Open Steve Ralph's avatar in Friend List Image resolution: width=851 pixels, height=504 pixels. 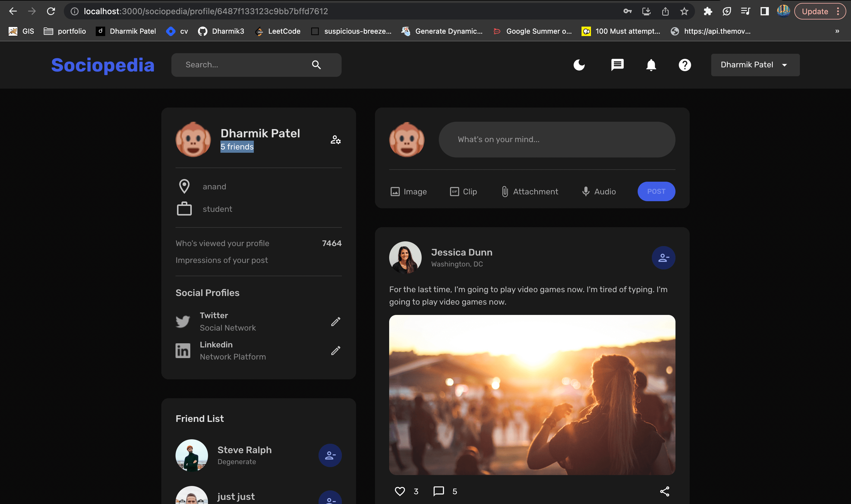191,456
